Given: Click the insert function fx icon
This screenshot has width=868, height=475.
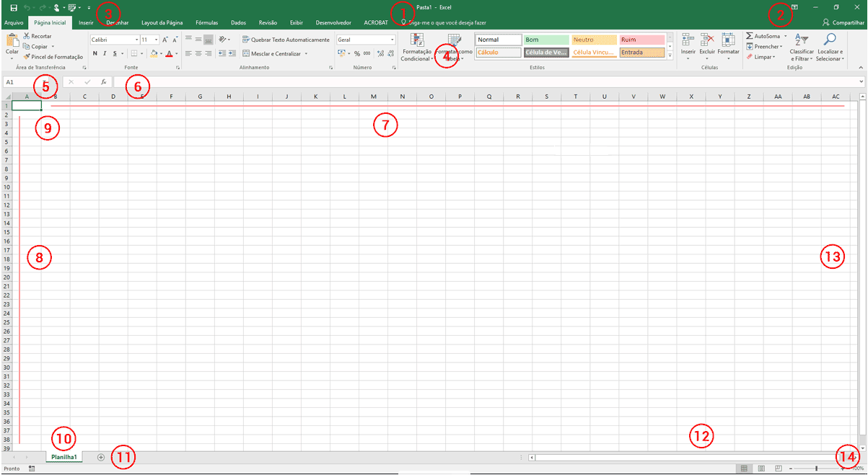Looking at the screenshot, I should 104,82.
